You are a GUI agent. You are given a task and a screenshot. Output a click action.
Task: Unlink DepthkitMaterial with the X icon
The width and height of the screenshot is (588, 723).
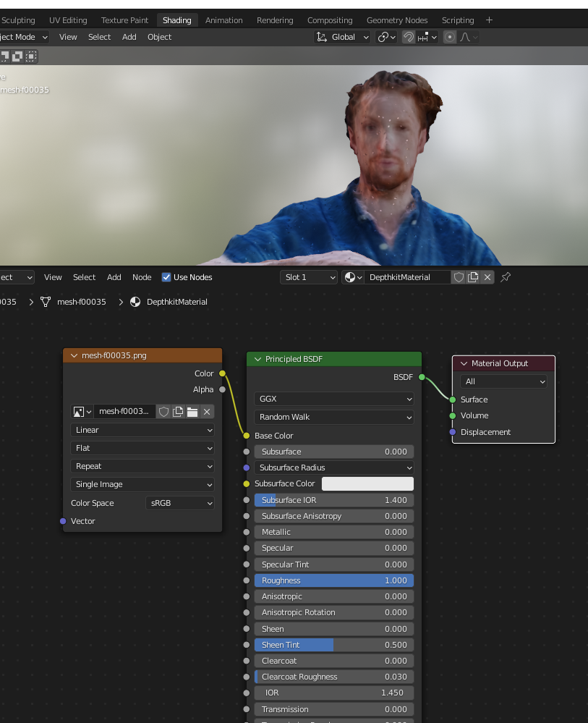tap(487, 277)
